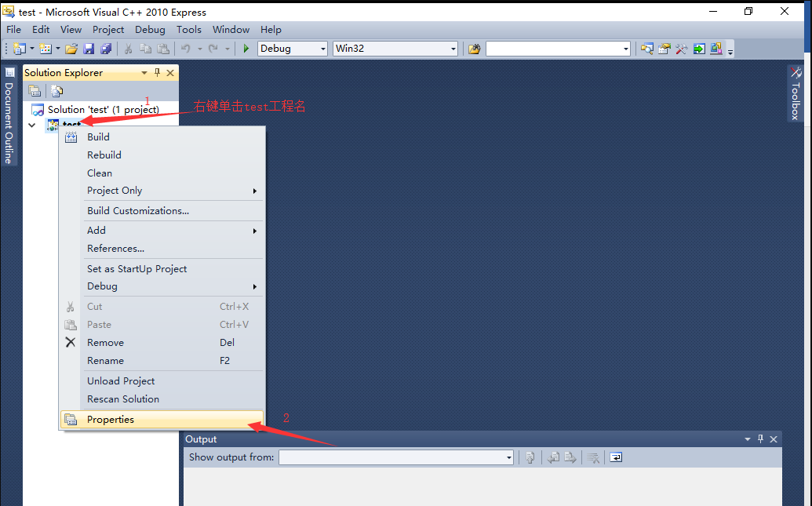Close the Solution Explorer panel
The image size is (812, 506).
170,73
